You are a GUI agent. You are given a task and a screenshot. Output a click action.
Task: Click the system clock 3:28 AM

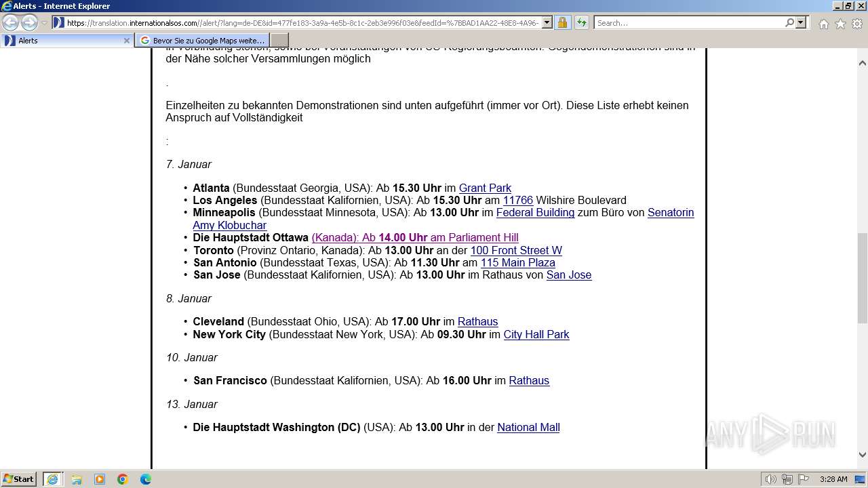pos(833,479)
